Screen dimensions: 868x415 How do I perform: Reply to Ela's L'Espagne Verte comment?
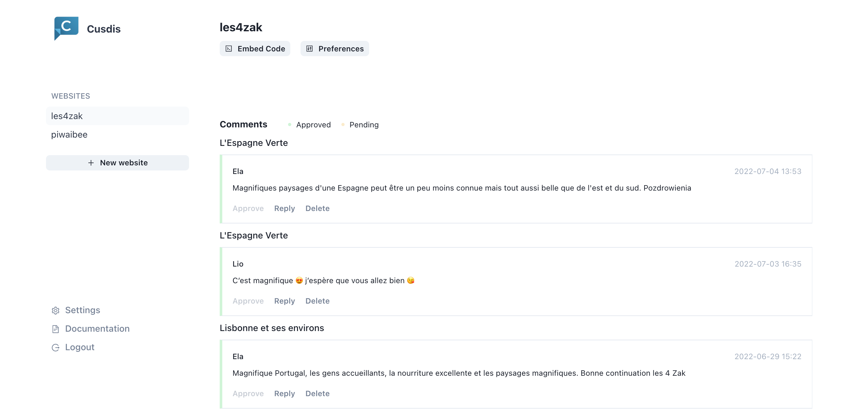point(285,208)
